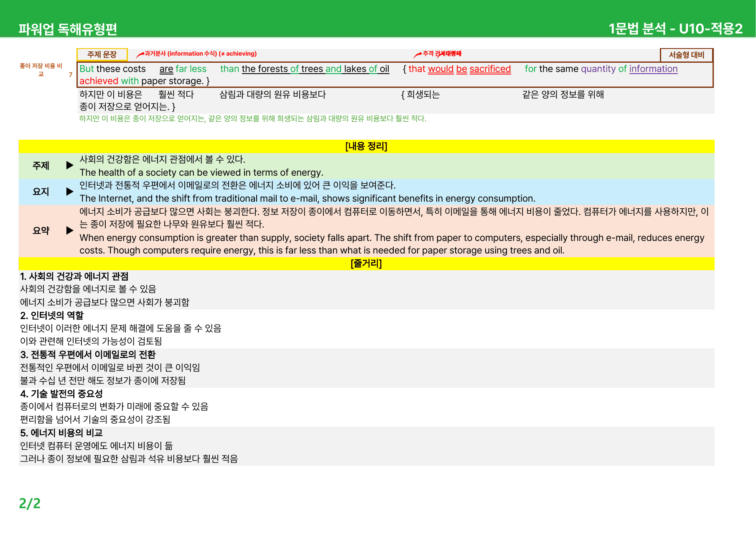Click heading '3. 전통적 우편에서 이메일로의 전환'
Image resolution: width=756 pixels, height=535 pixels.
[x=88, y=355]
